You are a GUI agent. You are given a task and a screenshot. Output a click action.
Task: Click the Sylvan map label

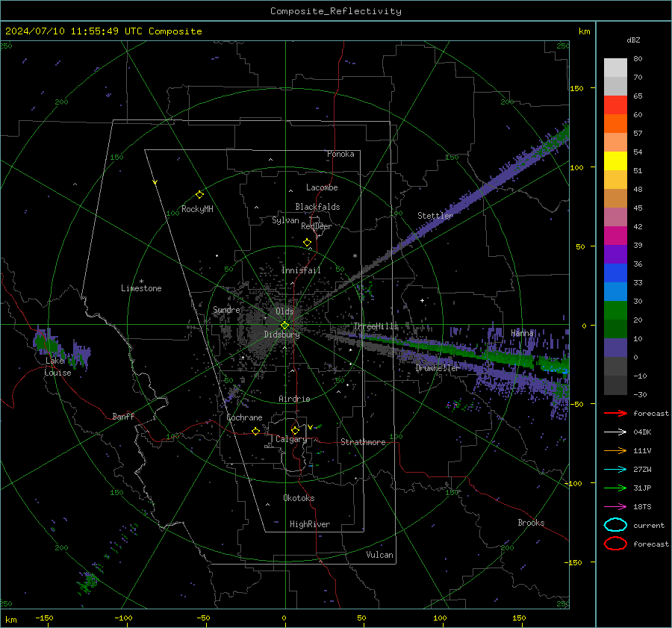pyautogui.click(x=285, y=220)
